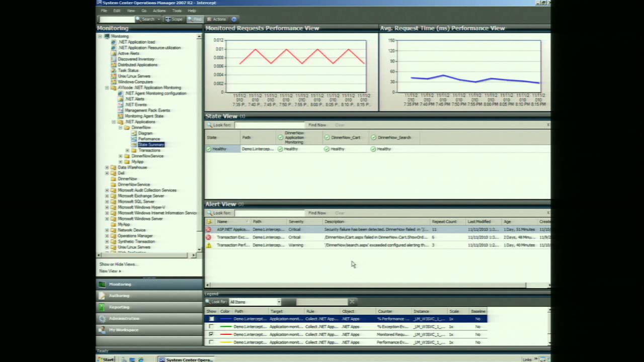Image resolution: width=644 pixels, height=362 pixels.
Task: Click the Unix/Linux Servers view icon under Monitoring
Action: 114,76
